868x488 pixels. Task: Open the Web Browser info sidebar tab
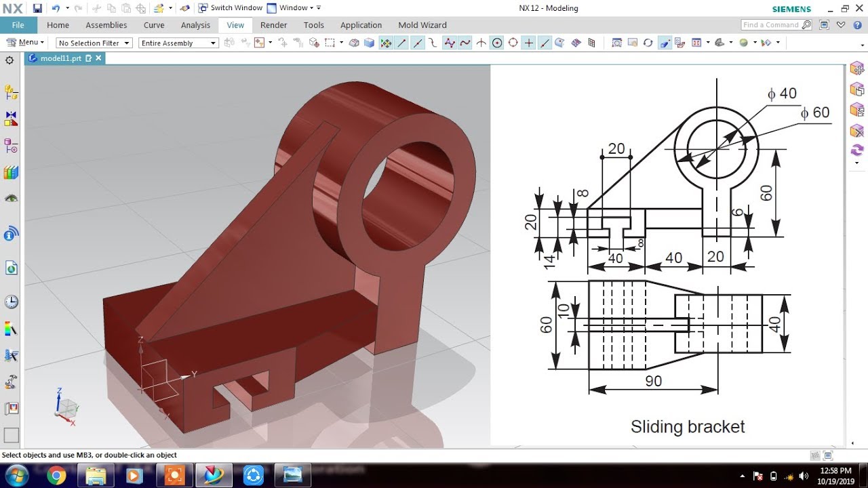(x=11, y=235)
